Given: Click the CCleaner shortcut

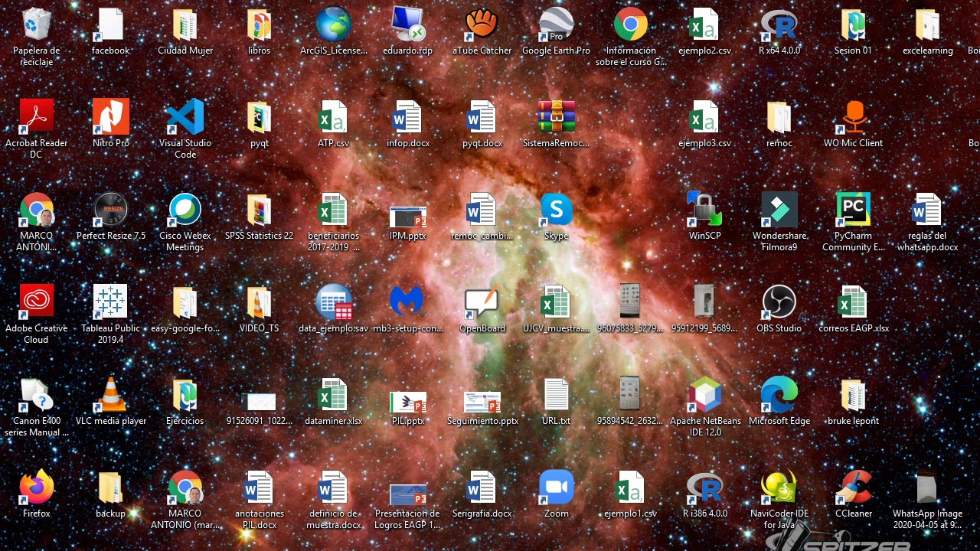Looking at the screenshot, I should tap(853, 487).
